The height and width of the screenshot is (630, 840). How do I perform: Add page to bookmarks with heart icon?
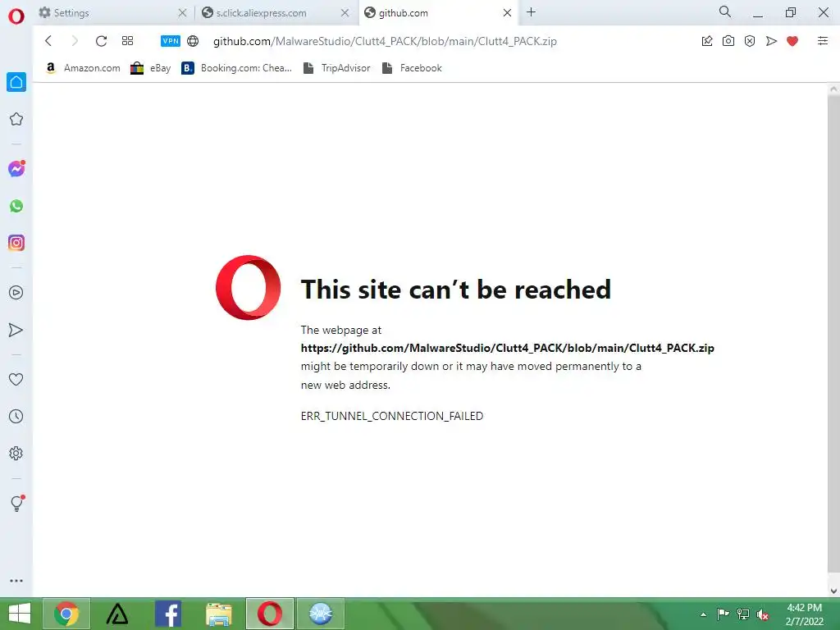point(792,41)
